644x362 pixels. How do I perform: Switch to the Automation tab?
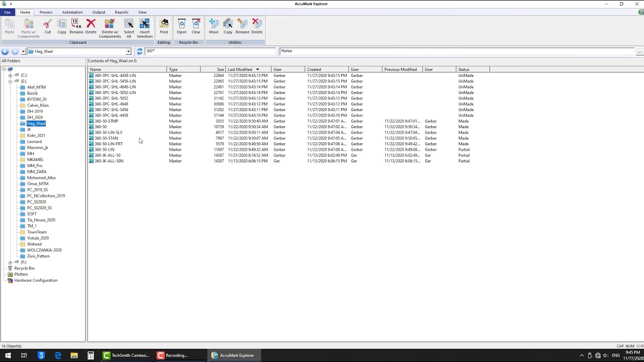pos(72,12)
